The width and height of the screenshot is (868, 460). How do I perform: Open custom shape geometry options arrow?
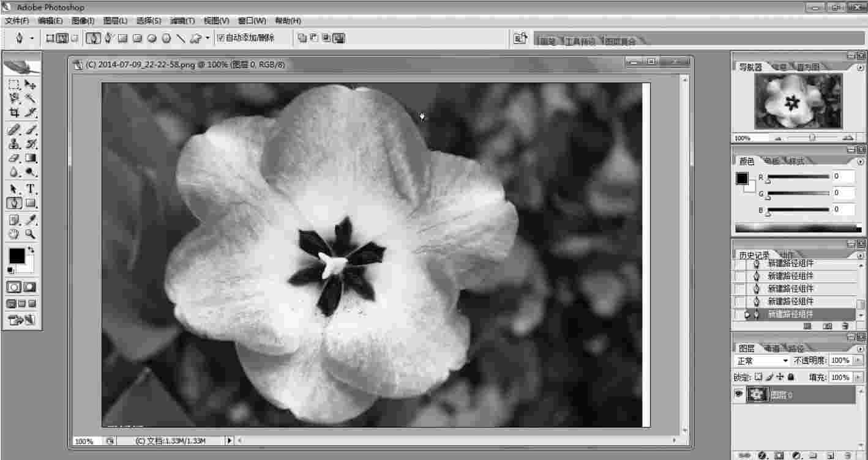point(208,38)
